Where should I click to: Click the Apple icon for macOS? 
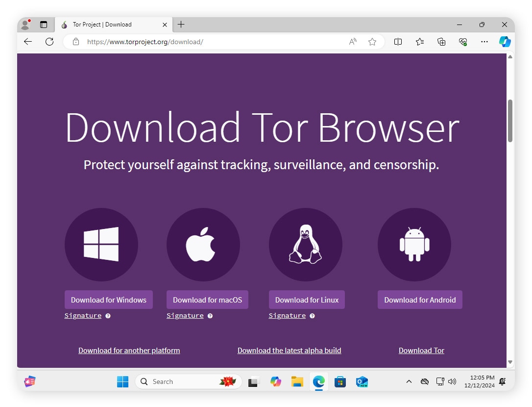(203, 244)
